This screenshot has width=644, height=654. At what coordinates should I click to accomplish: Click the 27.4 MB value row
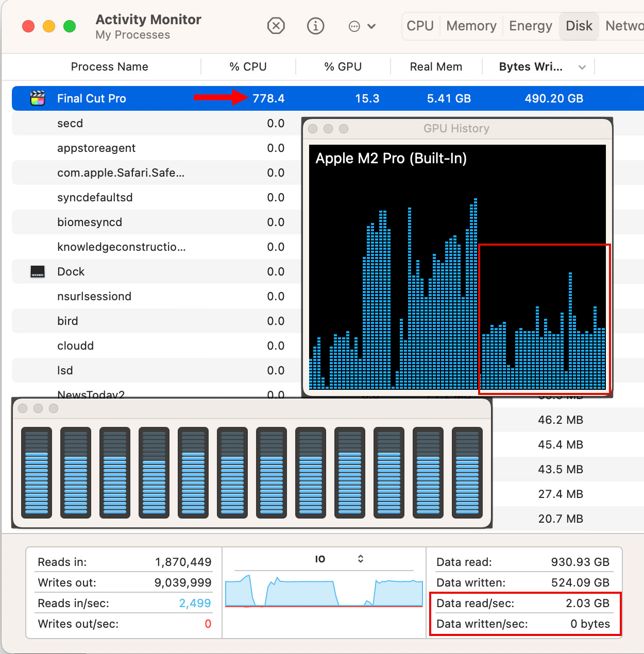pyautogui.click(x=561, y=494)
